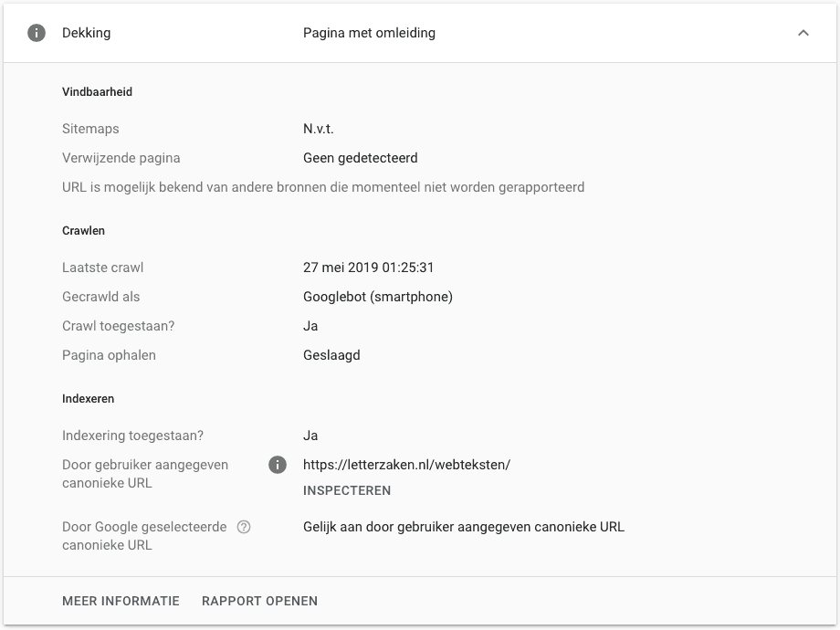Click RAPPORT OPENEN
The height and width of the screenshot is (630, 840).
pos(259,601)
